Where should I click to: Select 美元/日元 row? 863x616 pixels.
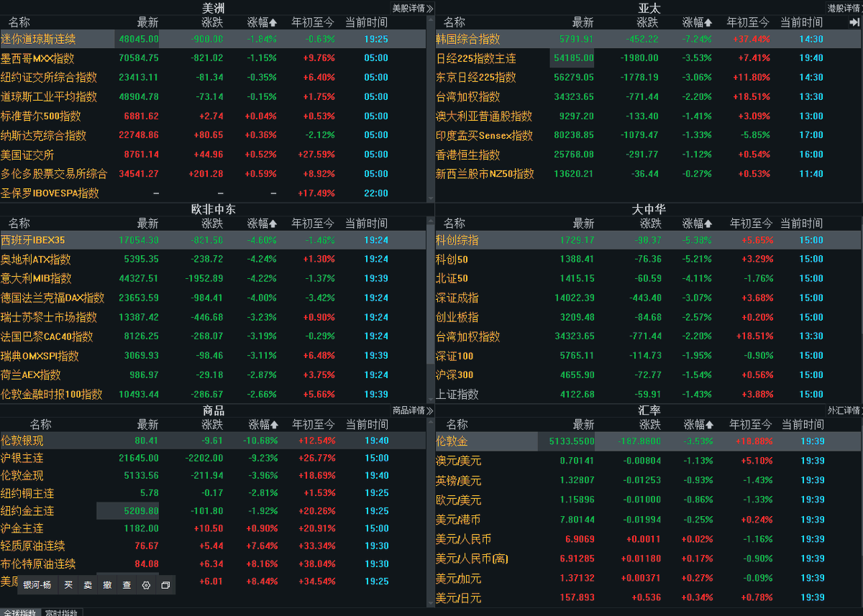point(648,598)
